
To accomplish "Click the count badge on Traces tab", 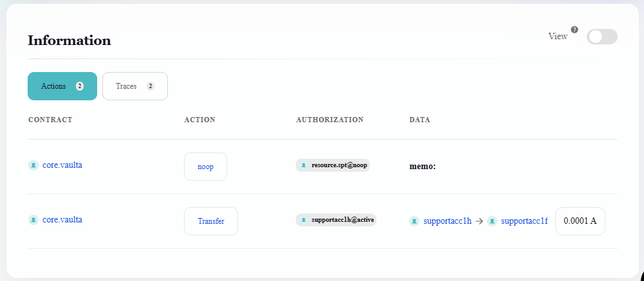I will tap(151, 86).
